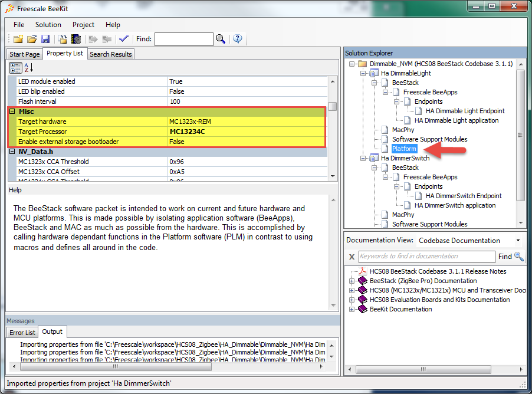Click the gear export solution icon
532x394 pixels.
point(76,39)
